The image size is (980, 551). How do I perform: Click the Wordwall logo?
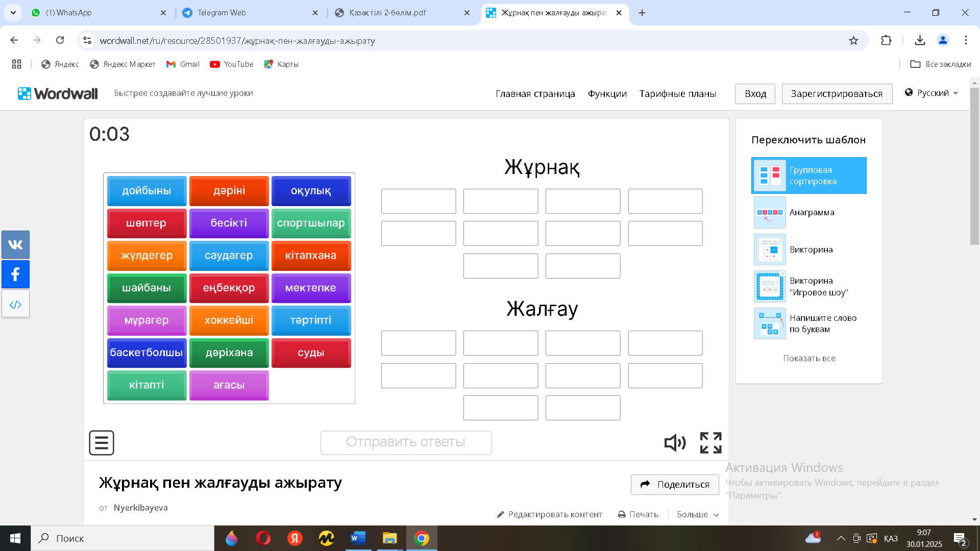pyautogui.click(x=58, y=93)
